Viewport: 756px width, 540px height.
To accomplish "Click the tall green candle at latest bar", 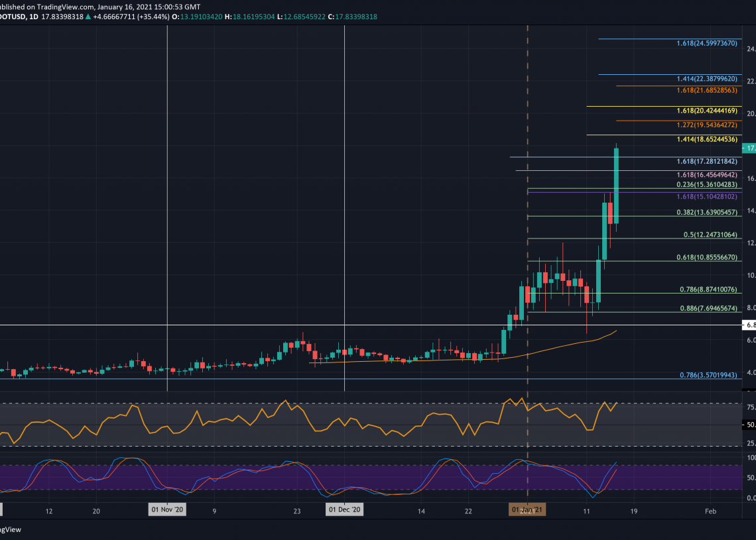I will click(x=617, y=186).
